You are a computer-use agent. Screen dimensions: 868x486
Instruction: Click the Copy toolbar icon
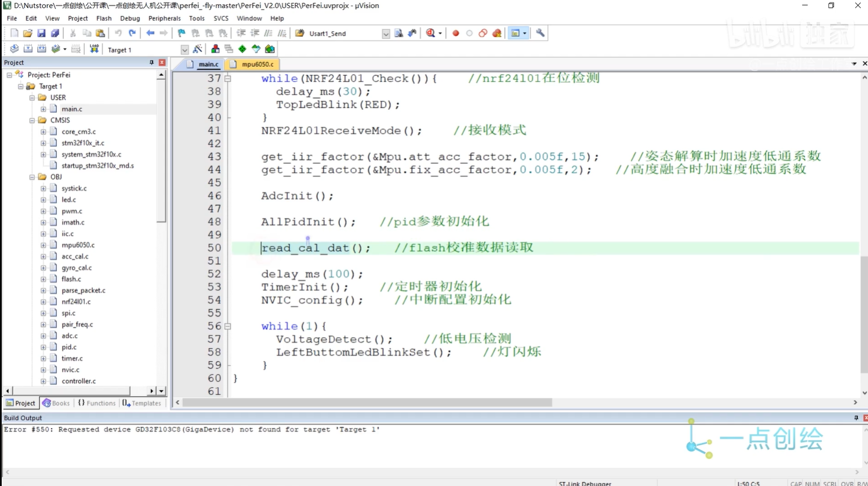click(87, 33)
